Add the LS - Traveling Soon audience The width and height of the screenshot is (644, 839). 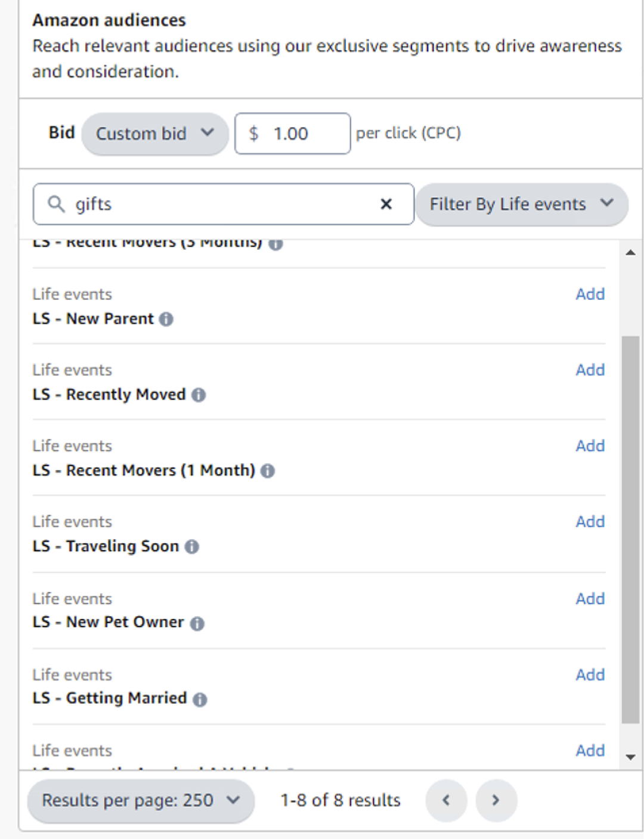click(x=590, y=522)
